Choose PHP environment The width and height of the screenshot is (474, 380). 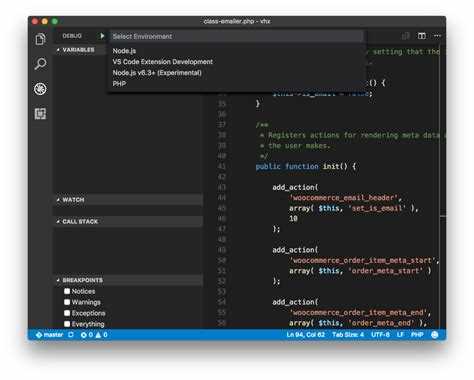pyautogui.click(x=237, y=84)
